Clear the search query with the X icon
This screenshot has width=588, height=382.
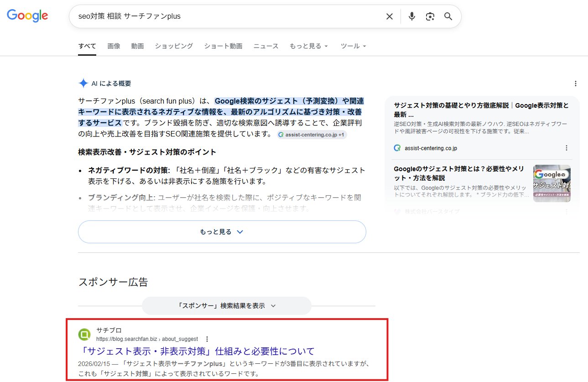(389, 16)
